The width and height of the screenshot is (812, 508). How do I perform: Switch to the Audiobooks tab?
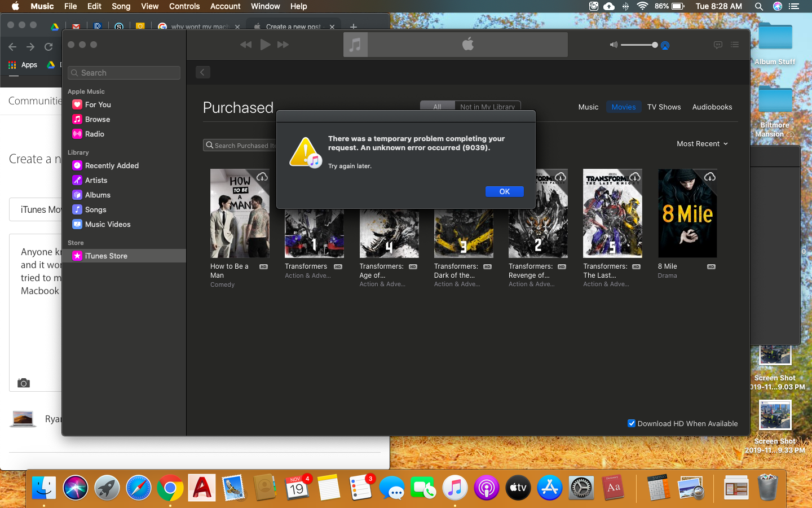click(712, 107)
